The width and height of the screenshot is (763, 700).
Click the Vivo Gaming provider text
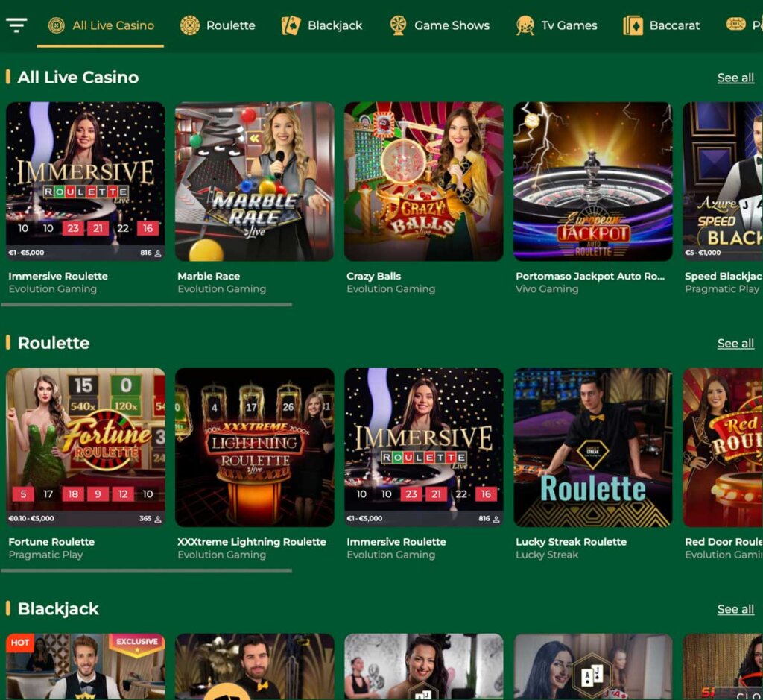point(547,289)
